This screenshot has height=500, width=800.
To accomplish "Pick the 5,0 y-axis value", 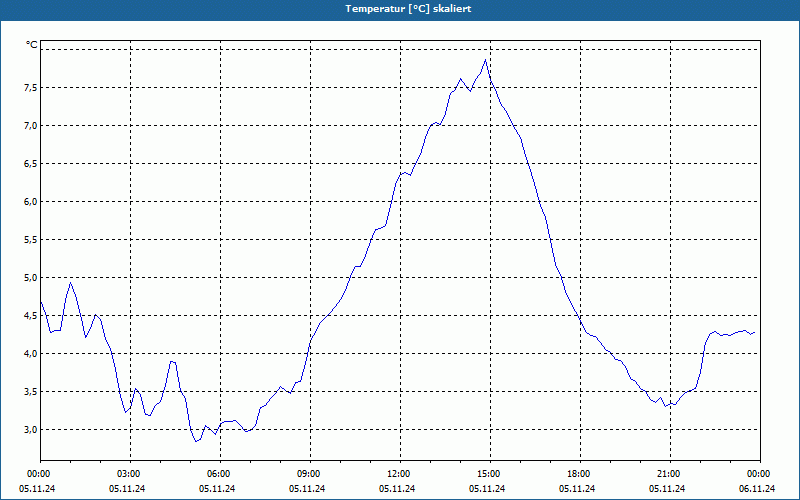I will (31, 278).
